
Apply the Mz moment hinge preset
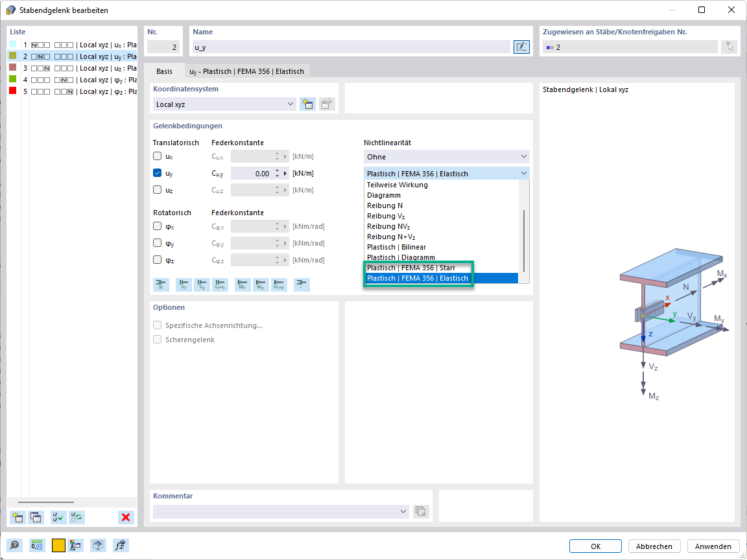pyautogui.click(x=261, y=285)
